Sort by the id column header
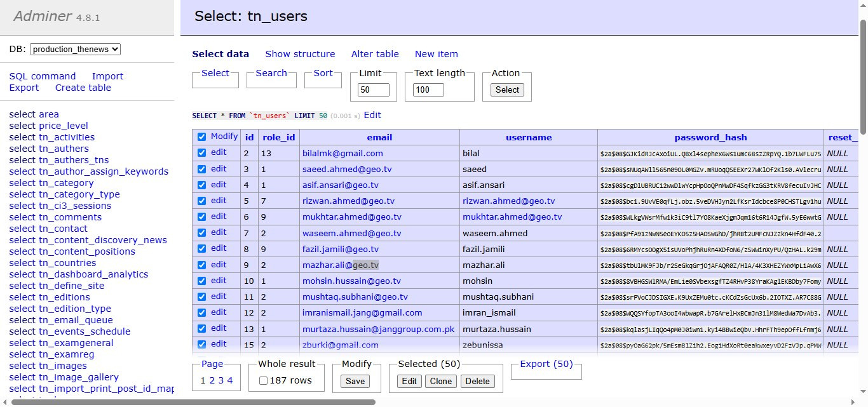 coord(250,137)
